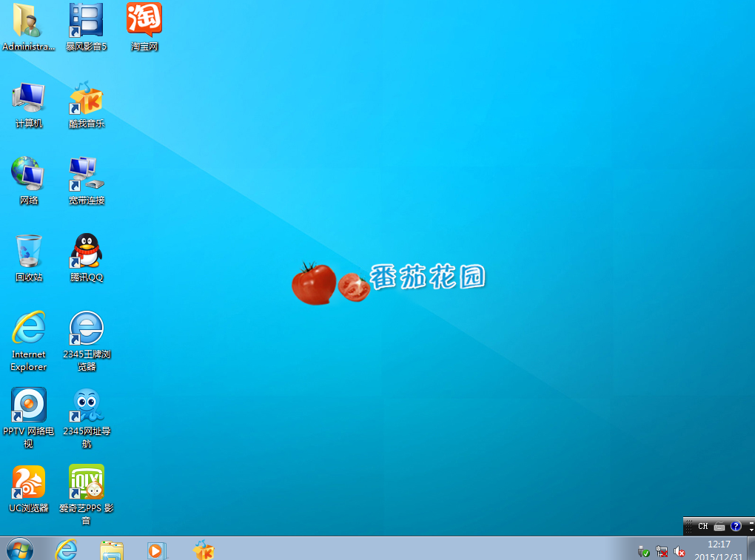Select the 2345网址导航 shortcut
755x560 pixels.
click(x=86, y=418)
